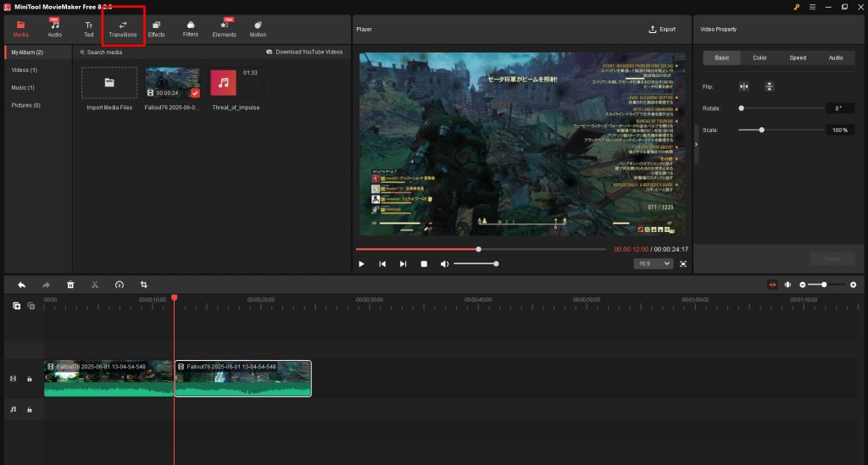Collapse the Video Property panel
This screenshot has width=868, height=465.
(x=697, y=144)
